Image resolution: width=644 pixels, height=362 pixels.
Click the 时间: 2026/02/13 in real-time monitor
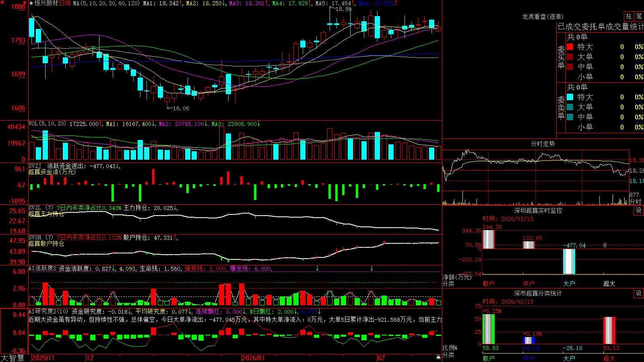pos(508,219)
